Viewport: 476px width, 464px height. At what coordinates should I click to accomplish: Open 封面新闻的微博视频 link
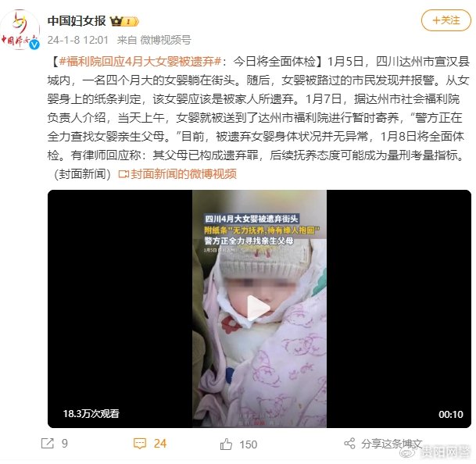tap(184, 174)
